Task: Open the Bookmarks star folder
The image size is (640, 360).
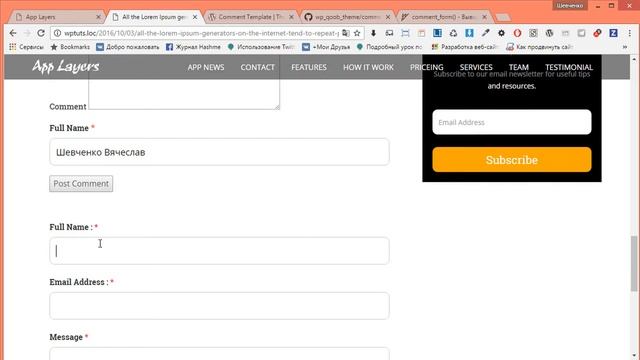Action: coord(70,47)
